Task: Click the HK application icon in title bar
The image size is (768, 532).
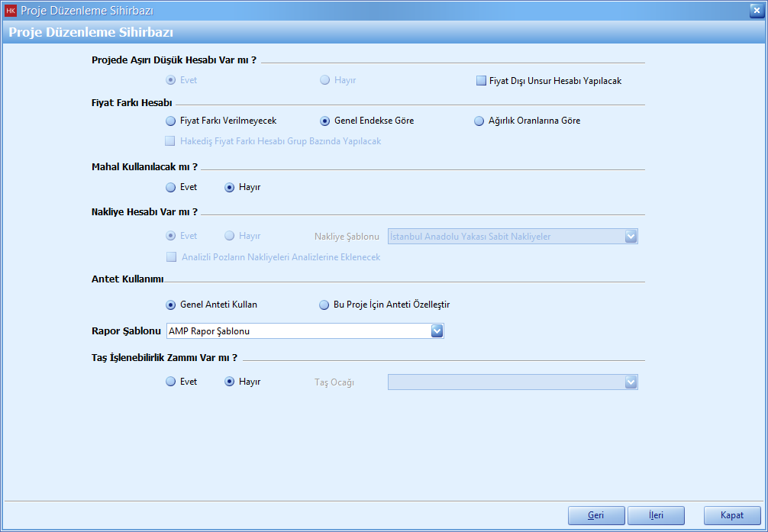Action: [10, 10]
